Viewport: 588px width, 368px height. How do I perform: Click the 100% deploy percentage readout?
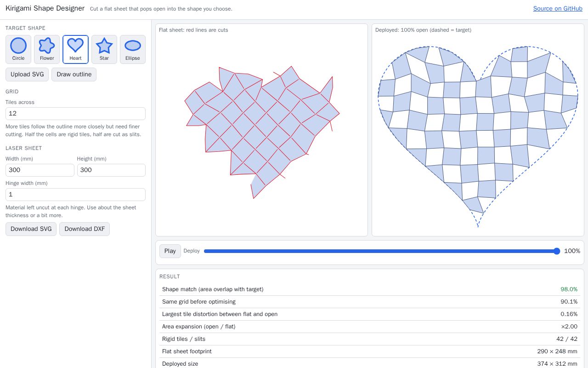(x=572, y=251)
